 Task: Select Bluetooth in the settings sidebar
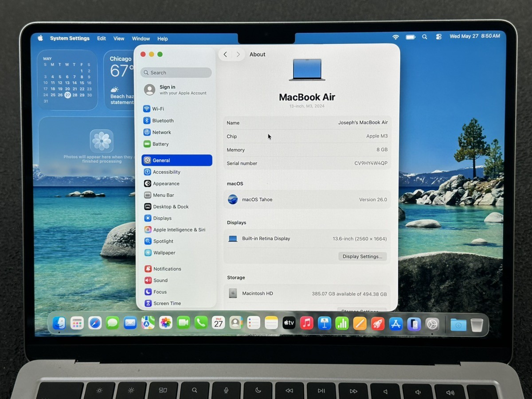click(177, 121)
